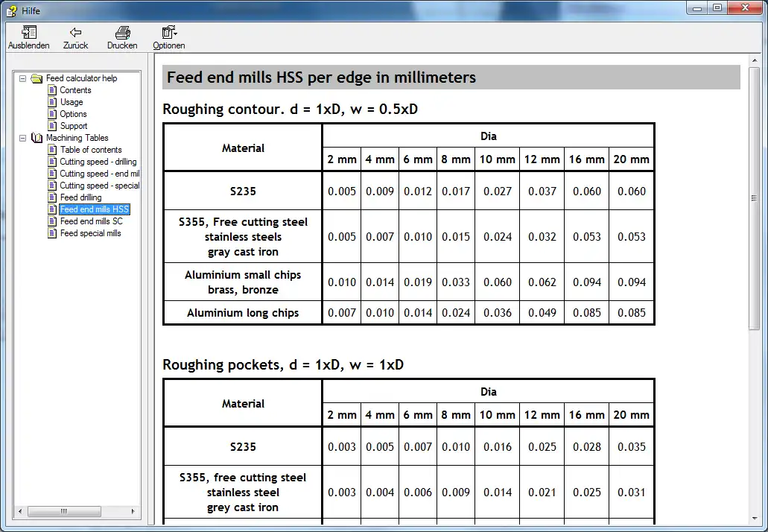Go back with the Zurück arrow
The height and width of the screenshot is (532, 768).
[x=75, y=32]
